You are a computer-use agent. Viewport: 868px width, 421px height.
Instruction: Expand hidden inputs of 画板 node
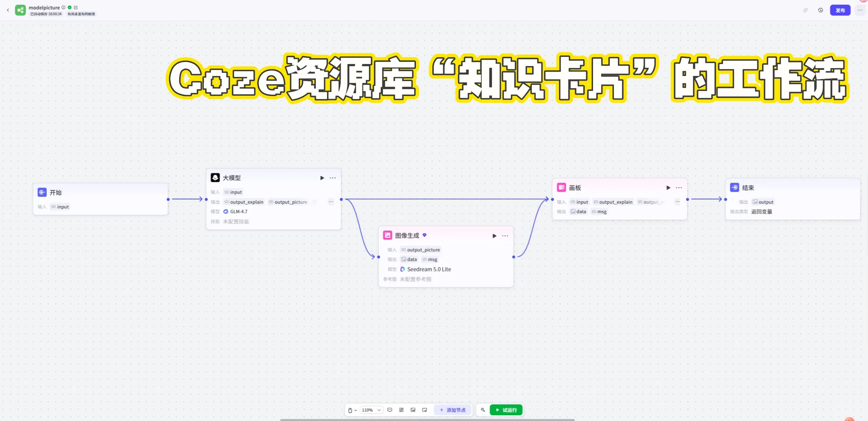pyautogui.click(x=677, y=202)
